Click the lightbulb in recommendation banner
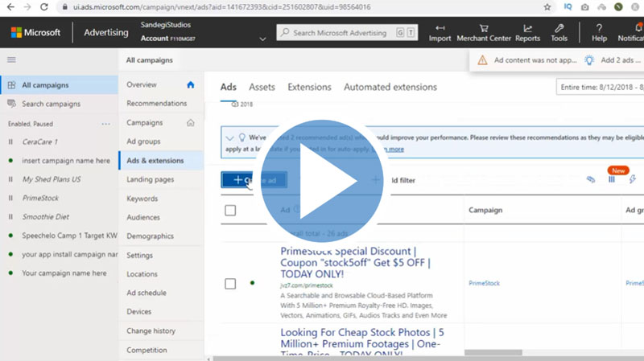This screenshot has width=644, height=361. 242,137
